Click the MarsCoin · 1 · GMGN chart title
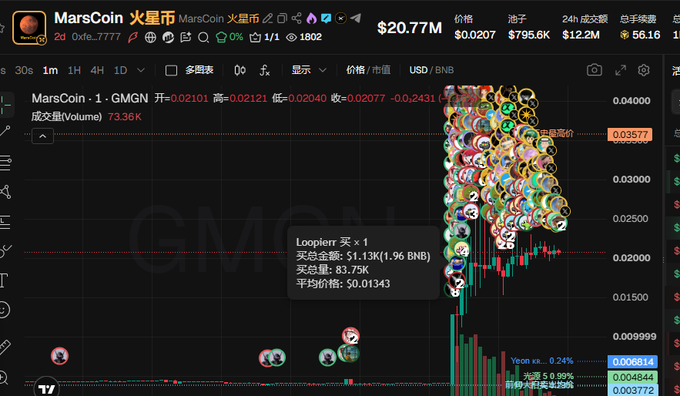 (90, 98)
